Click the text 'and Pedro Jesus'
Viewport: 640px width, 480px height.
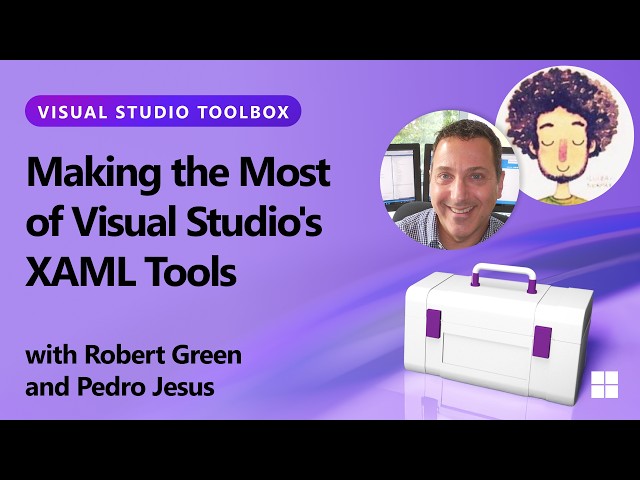click(120, 386)
